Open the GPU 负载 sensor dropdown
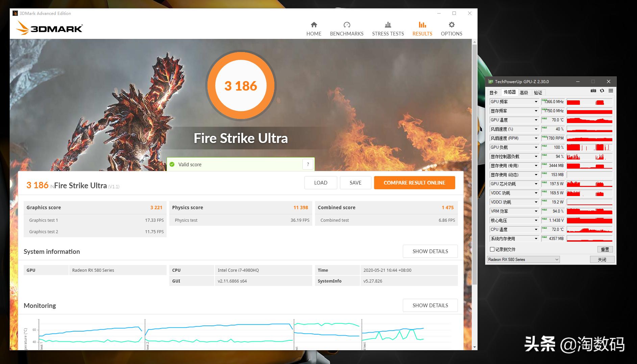The image size is (637, 364). (536, 147)
